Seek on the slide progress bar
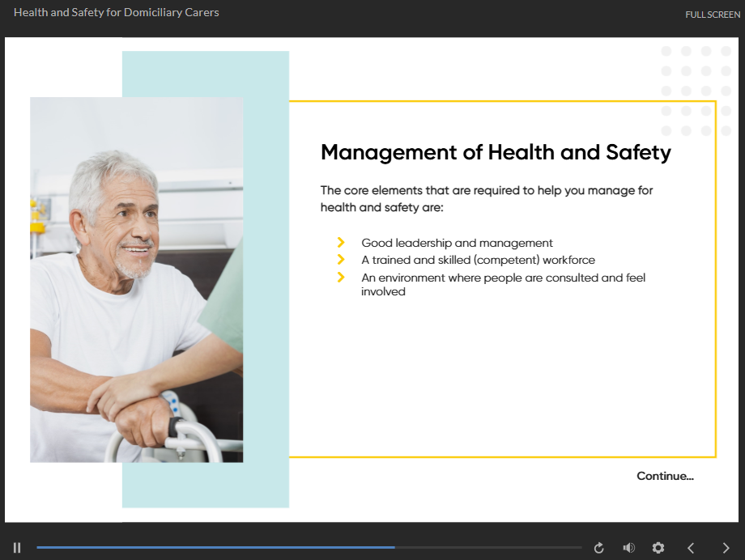This screenshot has height=560, width=745. tap(308, 548)
